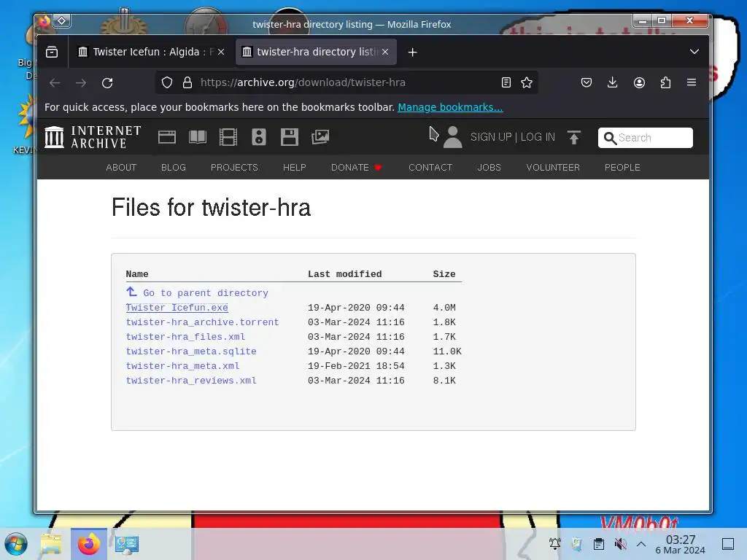The image size is (747, 560).
Task: Open Firefox View tab overview icon
Action: (x=52, y=52)
